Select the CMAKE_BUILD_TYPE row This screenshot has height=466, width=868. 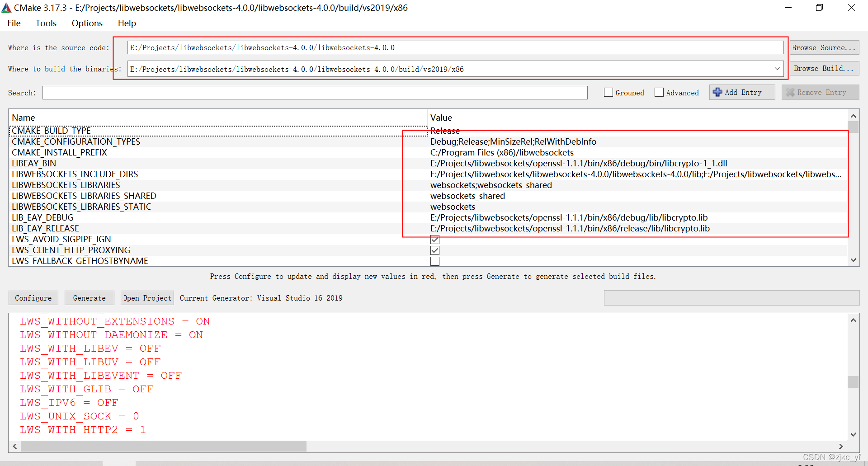181,131
